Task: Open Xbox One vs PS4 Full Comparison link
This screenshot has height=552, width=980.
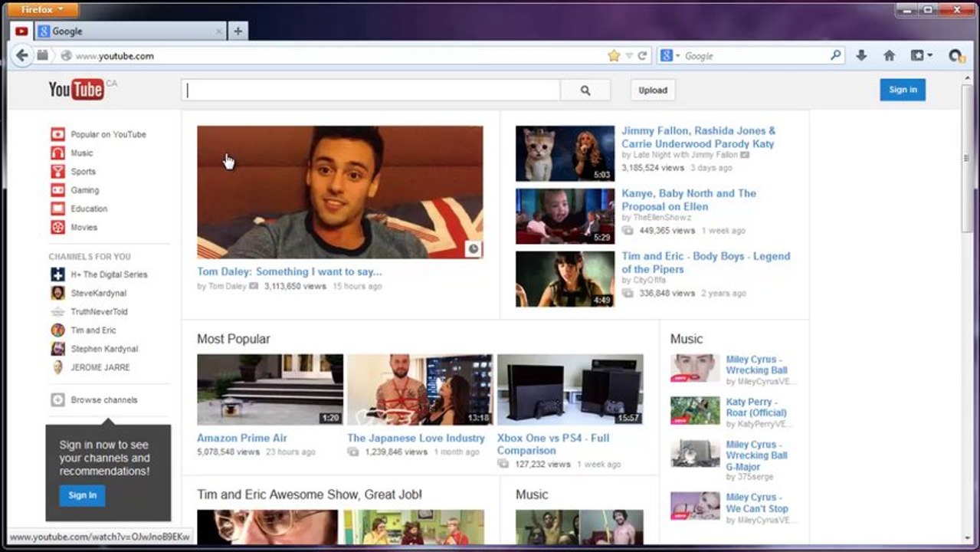Action: [x=553, y=444]
